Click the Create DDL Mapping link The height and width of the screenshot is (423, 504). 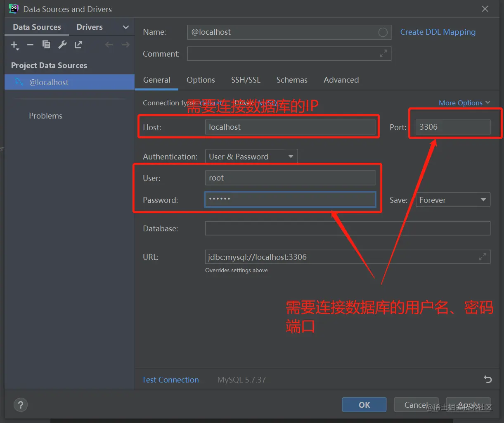[x=438, y=32]
